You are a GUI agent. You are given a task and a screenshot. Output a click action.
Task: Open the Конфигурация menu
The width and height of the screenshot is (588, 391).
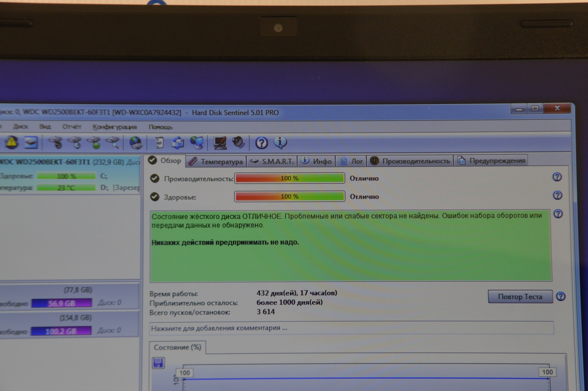(114, 127)
